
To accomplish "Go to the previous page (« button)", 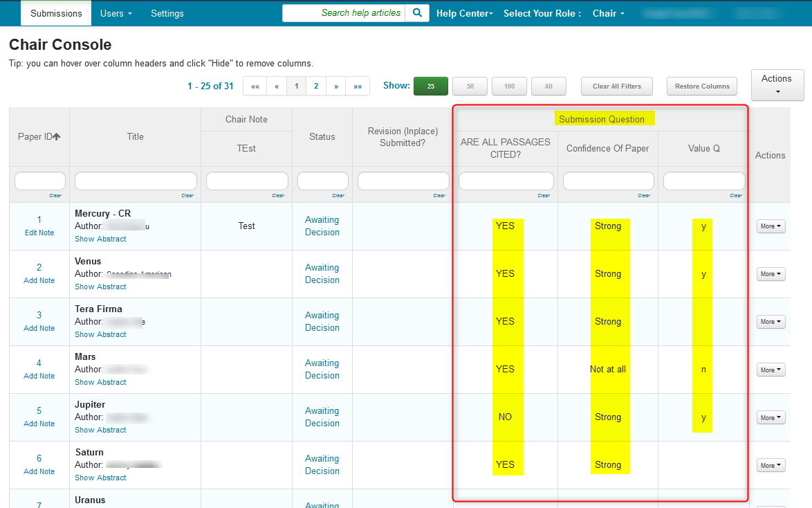I will pos(277,86).
